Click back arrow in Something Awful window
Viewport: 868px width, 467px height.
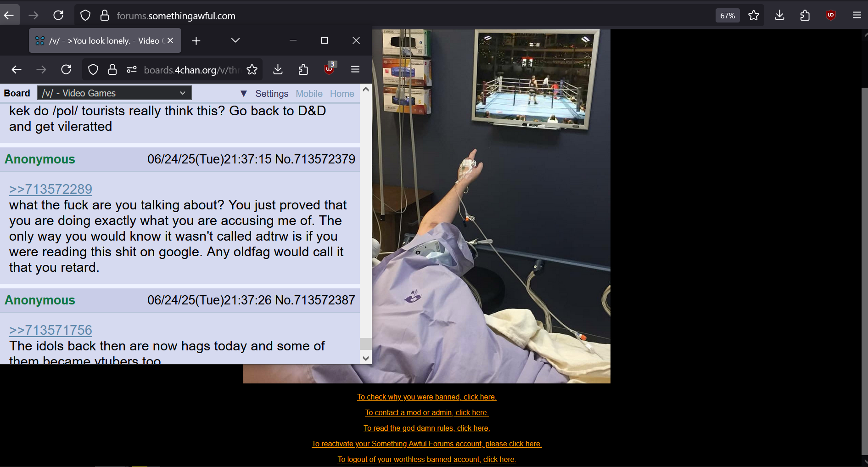point(9,15)
